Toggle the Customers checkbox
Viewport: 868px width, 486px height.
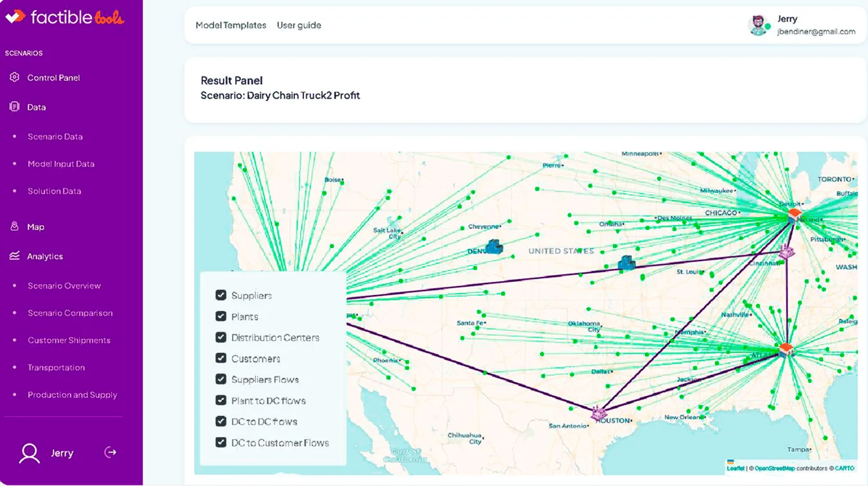[221, 359]
